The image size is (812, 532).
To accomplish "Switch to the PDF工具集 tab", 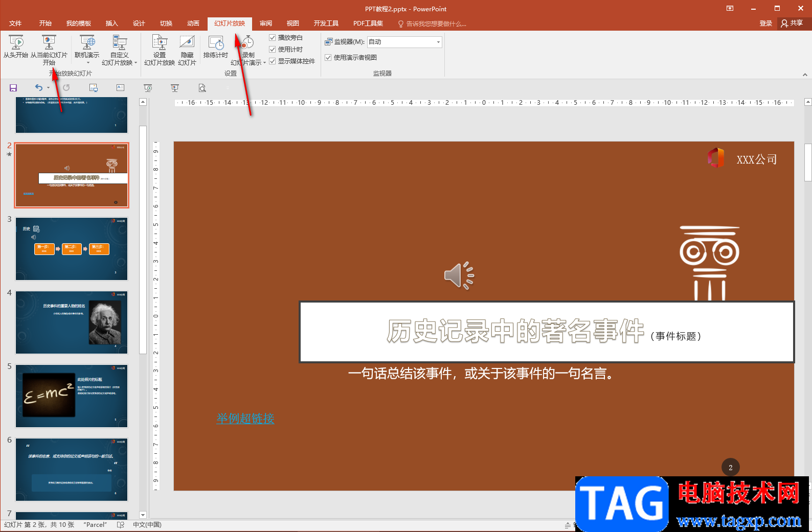I will pos(368,24).
